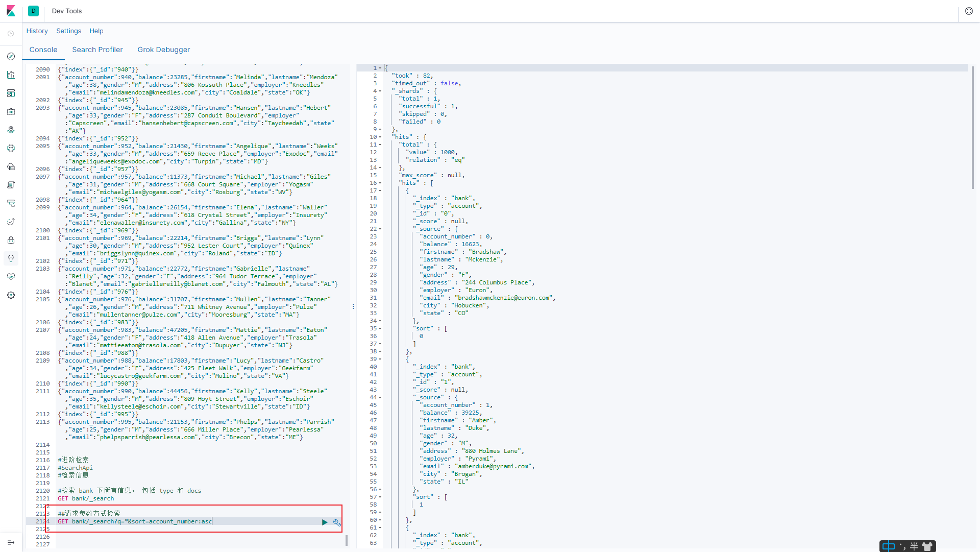Click the input method 中 icon in the tray
The image size is (980, 552).
click(x=889, y=546)
